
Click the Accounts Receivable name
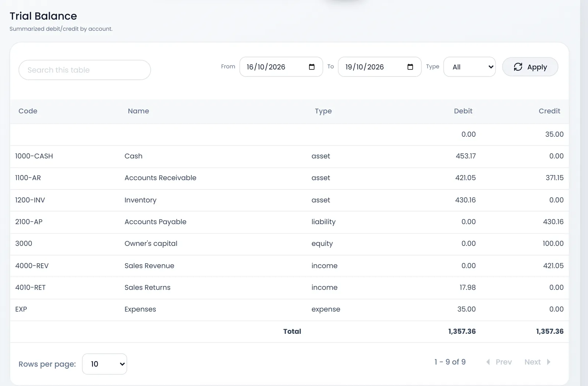click(160, 178)
